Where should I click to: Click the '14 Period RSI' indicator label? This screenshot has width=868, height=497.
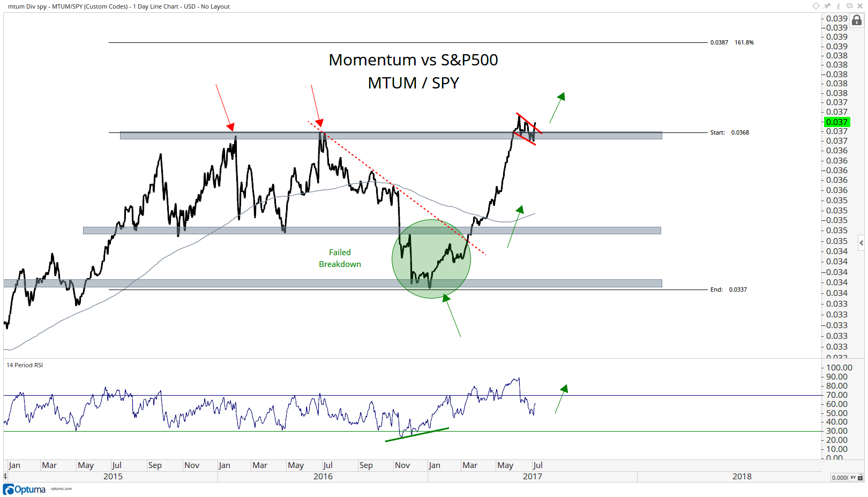click(x=25, y=365)
